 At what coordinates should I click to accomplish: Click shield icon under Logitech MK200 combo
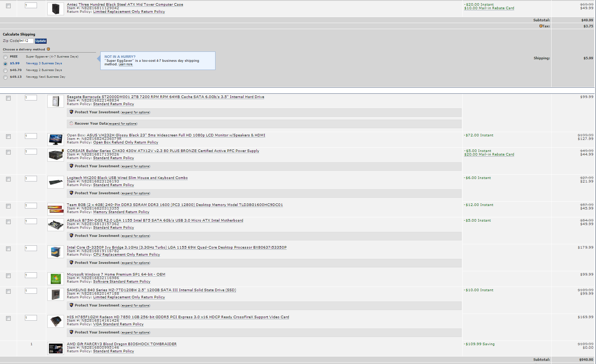pyautogui.click(x=71, y=193)
